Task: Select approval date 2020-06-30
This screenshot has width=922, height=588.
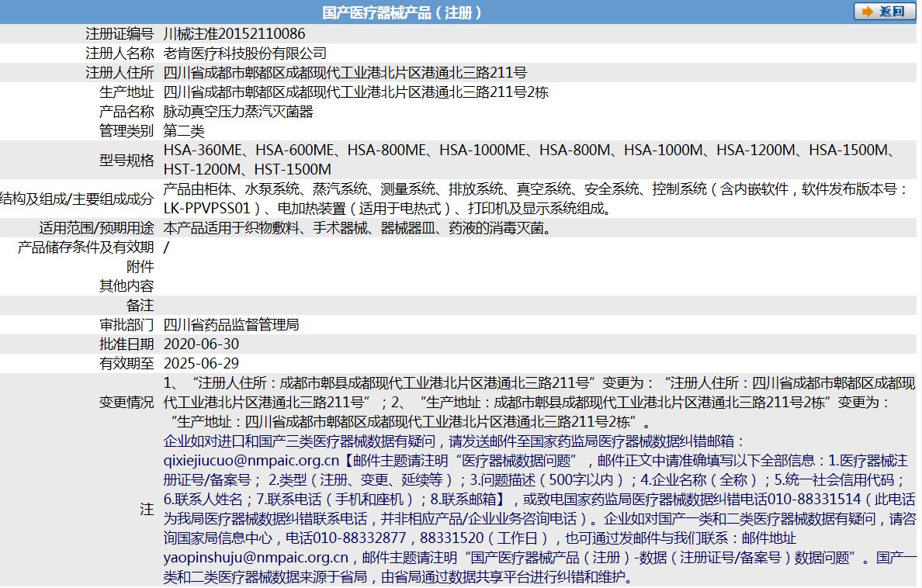Action: [x=201, y=344]
